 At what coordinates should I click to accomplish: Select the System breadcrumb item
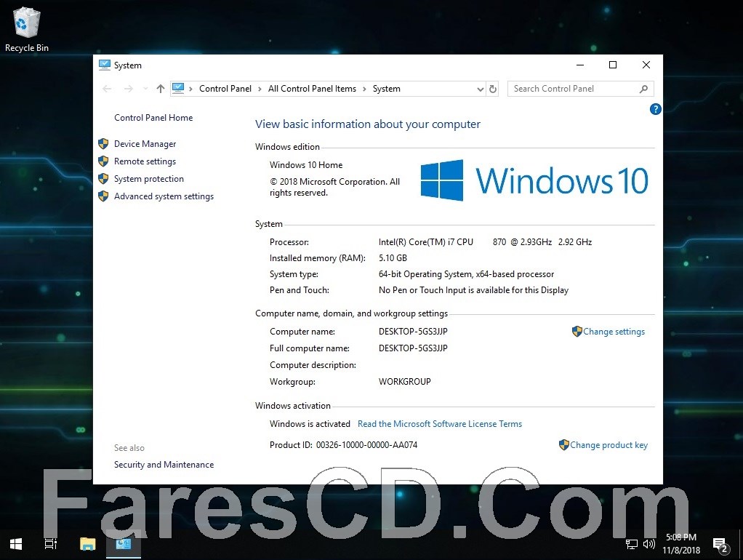tap(386, 89)
